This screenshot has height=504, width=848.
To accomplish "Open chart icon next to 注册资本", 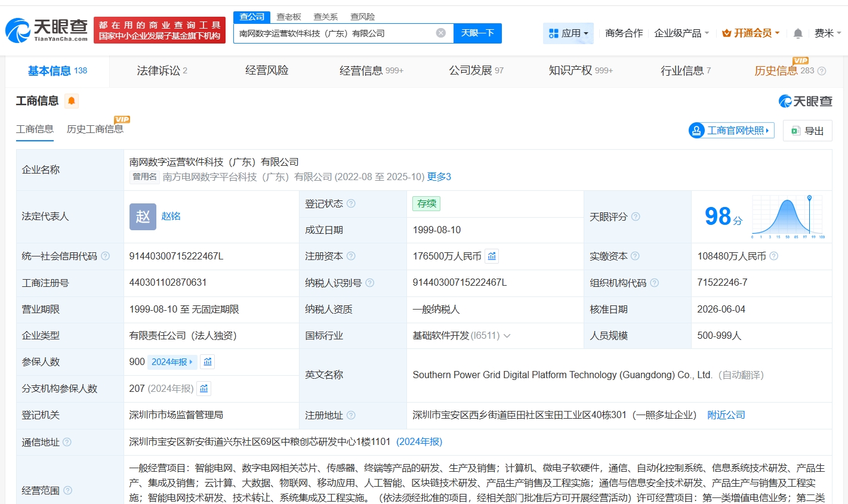I will [492, 256].
